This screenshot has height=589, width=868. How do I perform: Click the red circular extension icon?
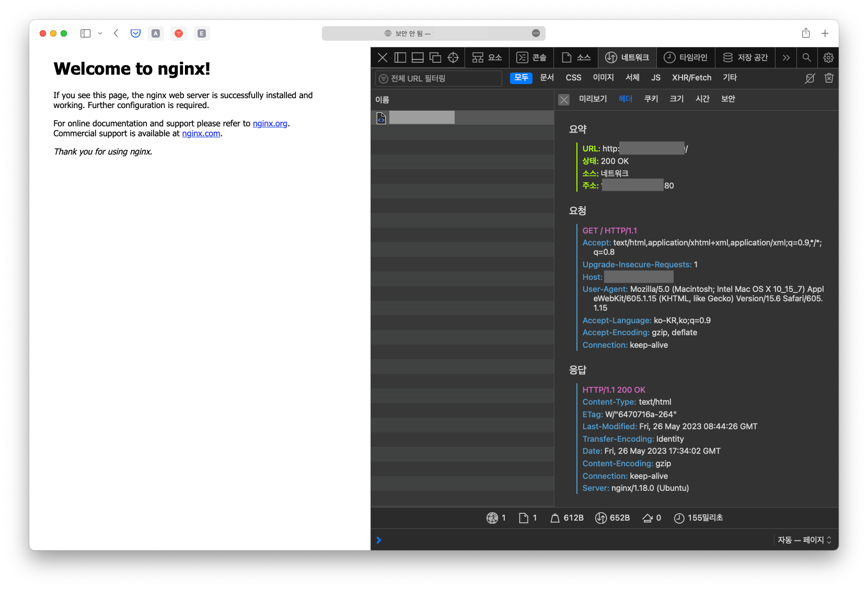179,33
